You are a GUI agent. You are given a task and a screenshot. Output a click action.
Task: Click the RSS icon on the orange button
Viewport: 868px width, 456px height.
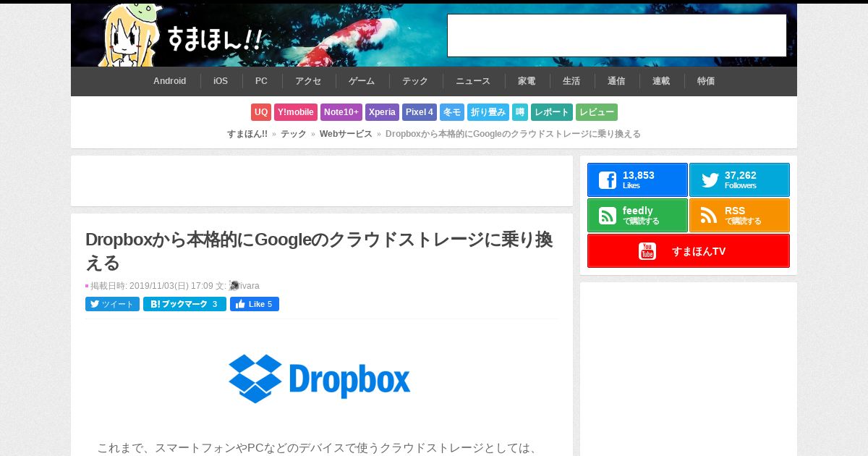click(709, 216)
